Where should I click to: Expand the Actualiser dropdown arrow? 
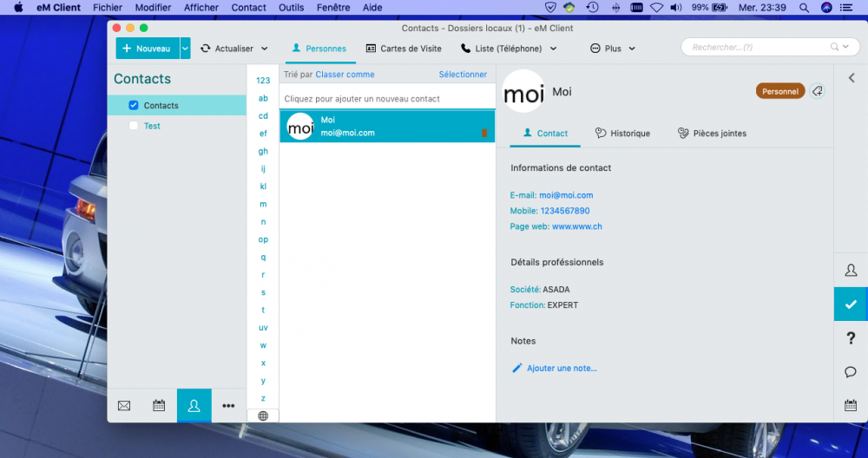click(x=265, y=49)
